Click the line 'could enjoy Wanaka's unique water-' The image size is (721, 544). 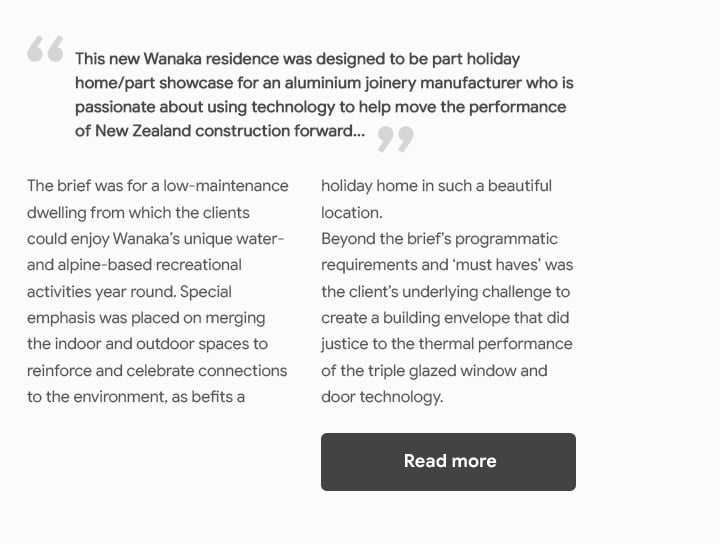155,239
